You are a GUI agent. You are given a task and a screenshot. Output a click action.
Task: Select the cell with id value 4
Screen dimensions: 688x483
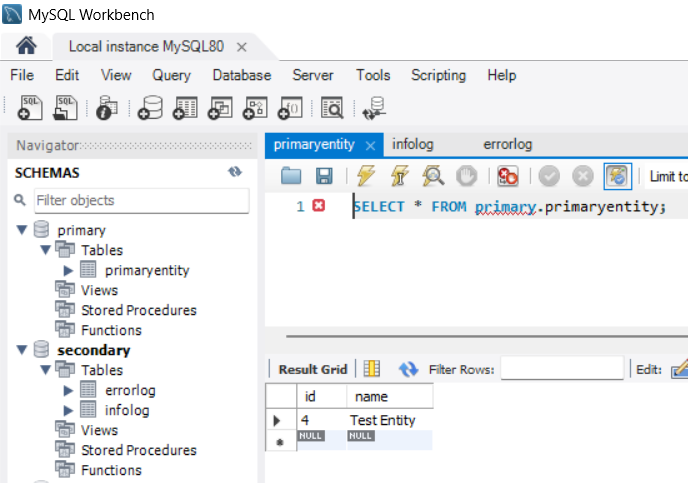pos(321,420)
